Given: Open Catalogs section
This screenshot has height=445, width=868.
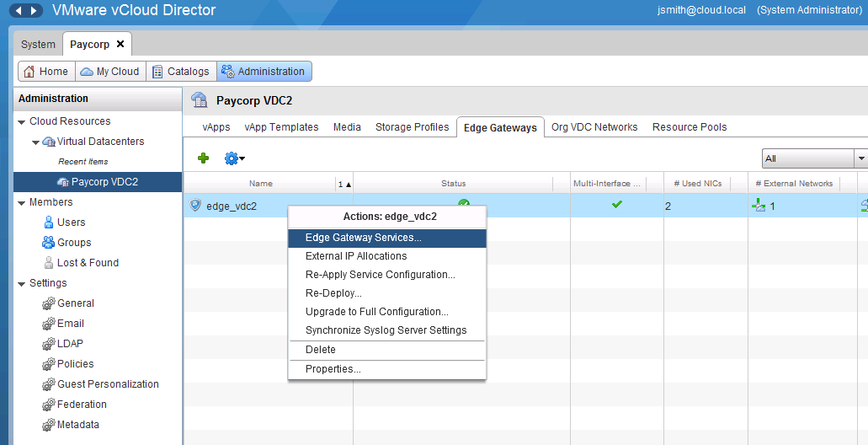Looking at the screenshot, I should [182, 72].
